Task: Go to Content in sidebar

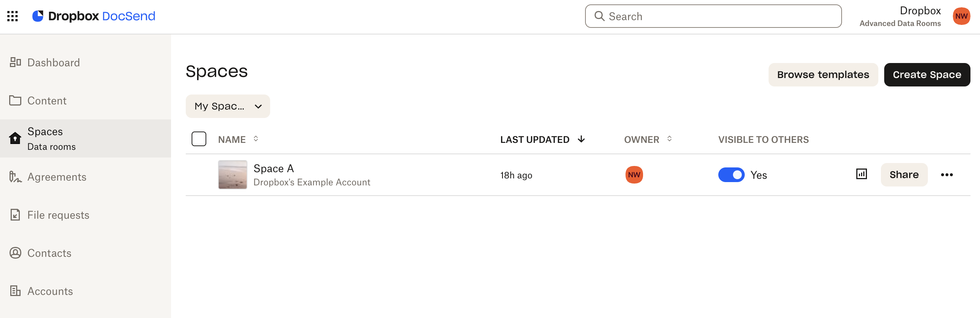Action: pyautogui.click(x=47, y=101)
